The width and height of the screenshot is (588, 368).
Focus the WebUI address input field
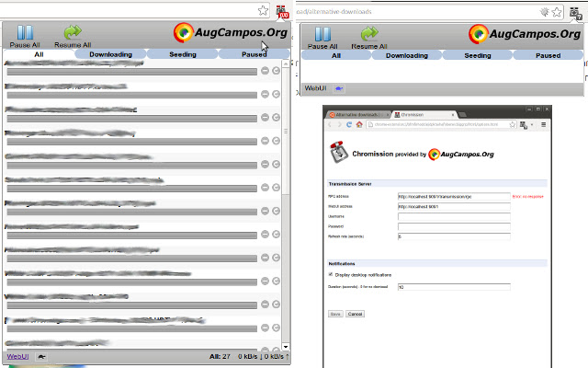click(454, 206)
